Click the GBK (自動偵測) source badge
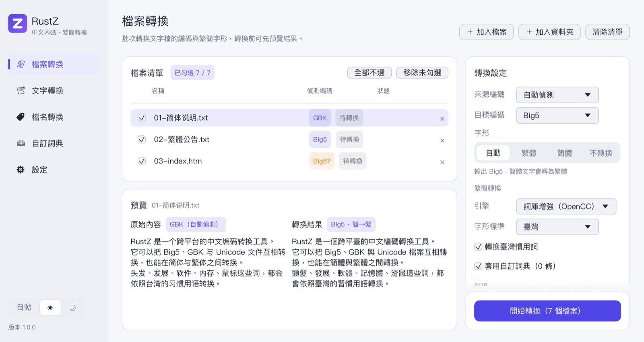Image resolution: width=644 pixels, height=342 pixels. coord(196,224)
